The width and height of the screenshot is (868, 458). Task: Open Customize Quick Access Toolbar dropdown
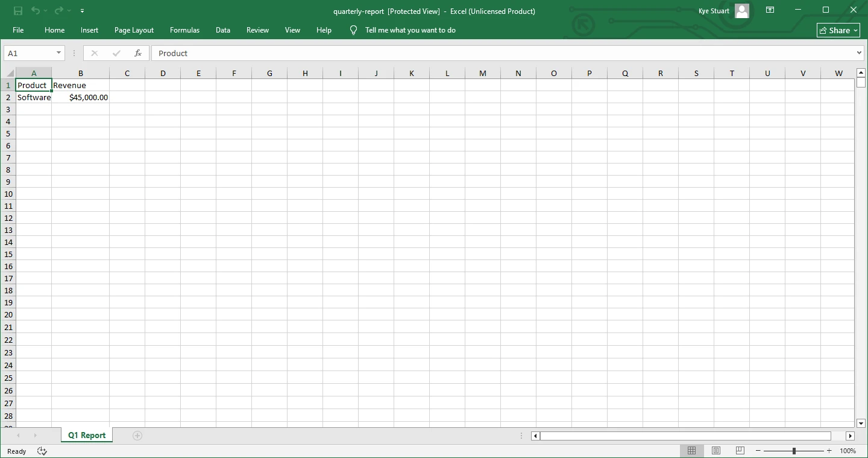82,11
